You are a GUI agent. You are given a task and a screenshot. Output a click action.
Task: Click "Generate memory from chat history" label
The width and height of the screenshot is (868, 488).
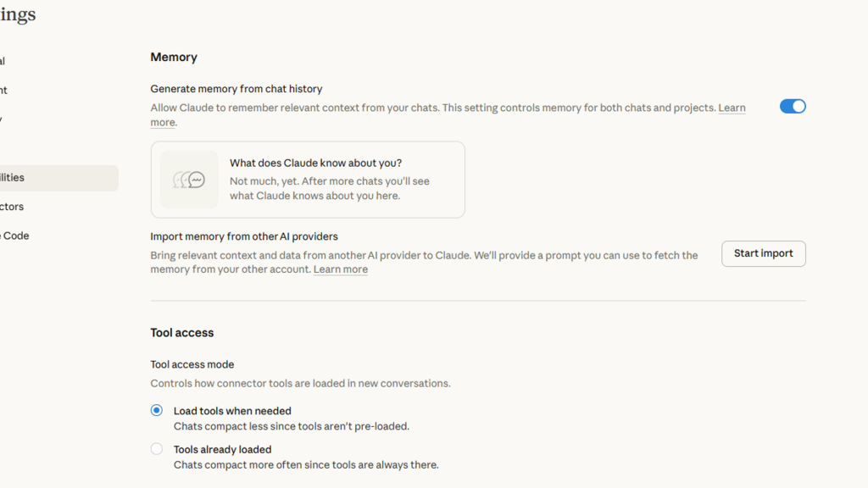(236, 89)
